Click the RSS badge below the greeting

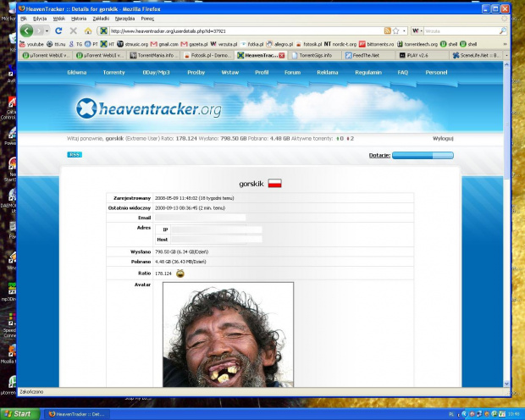pyautogui.click(x=75, y=154)
